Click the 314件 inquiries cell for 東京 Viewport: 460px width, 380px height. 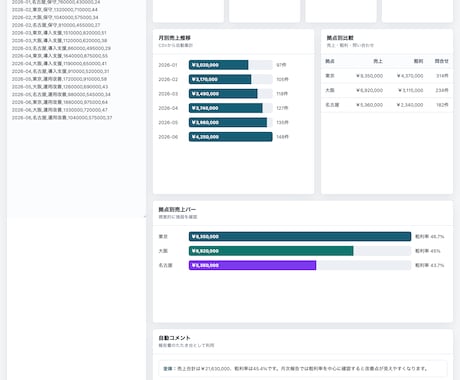tap(442, 76)
